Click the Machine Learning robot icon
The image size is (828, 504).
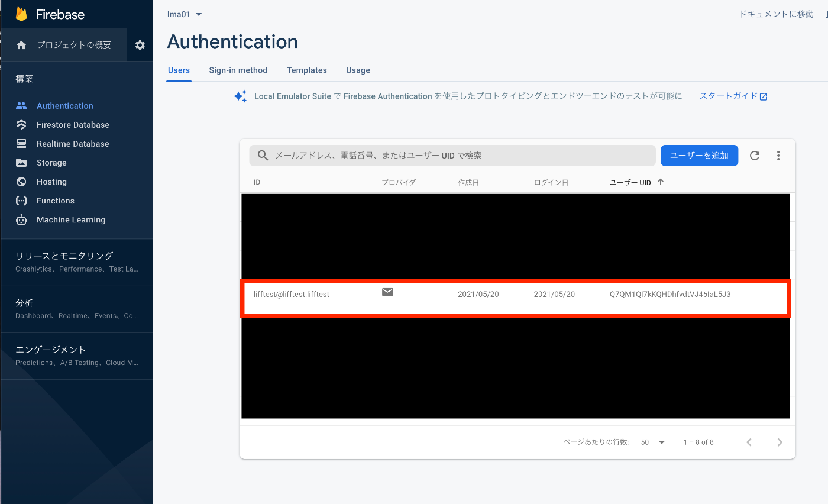[22, 219]
